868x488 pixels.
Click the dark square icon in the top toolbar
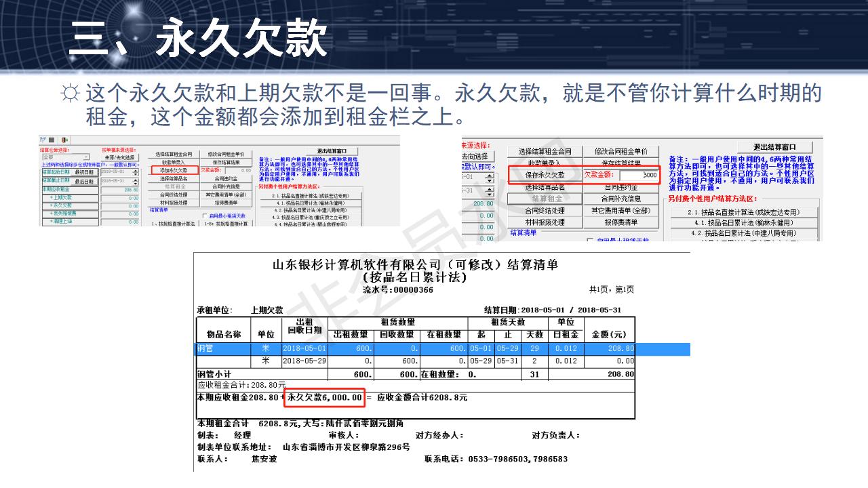[52, 140]
